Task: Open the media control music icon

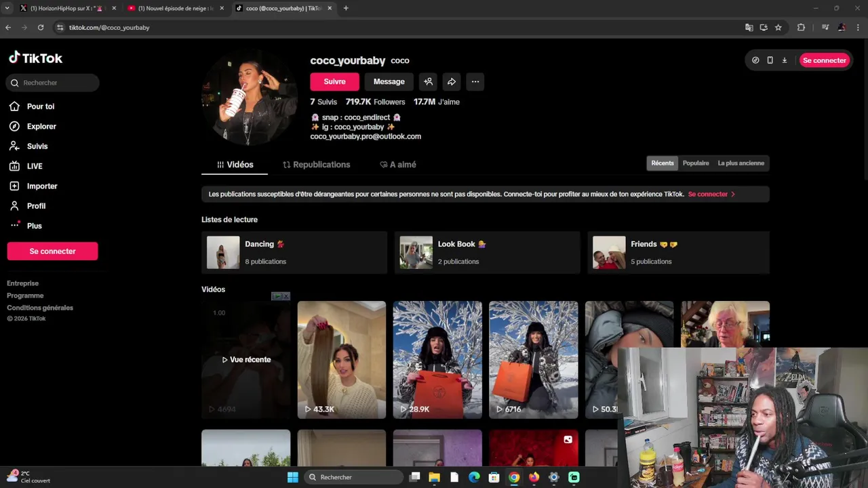Action: pos(825,27)
